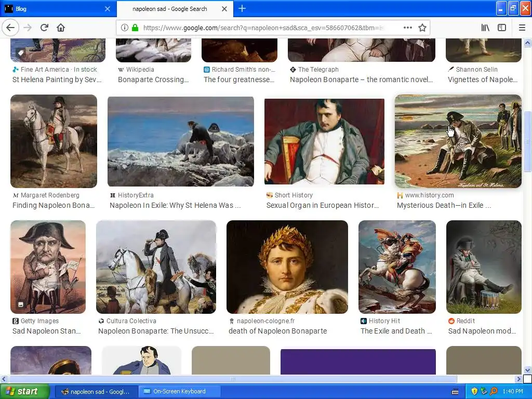The height and width of the screenshot is (399, 532).
Task: Select napoleon sad taskbar button
Action: click(x=96, y=392)
